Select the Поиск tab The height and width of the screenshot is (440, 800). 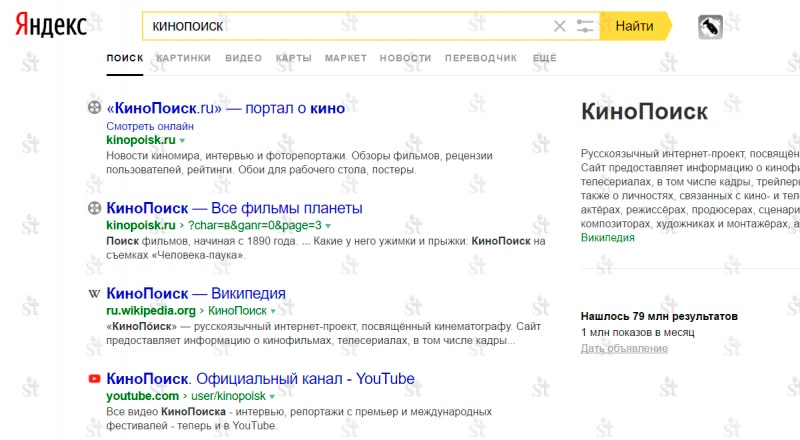(124, 58)
